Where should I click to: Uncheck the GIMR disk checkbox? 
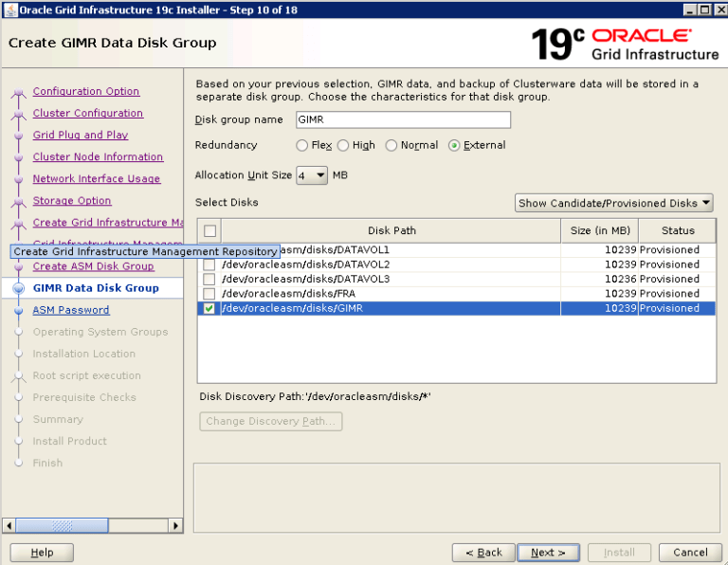point(209,308)
